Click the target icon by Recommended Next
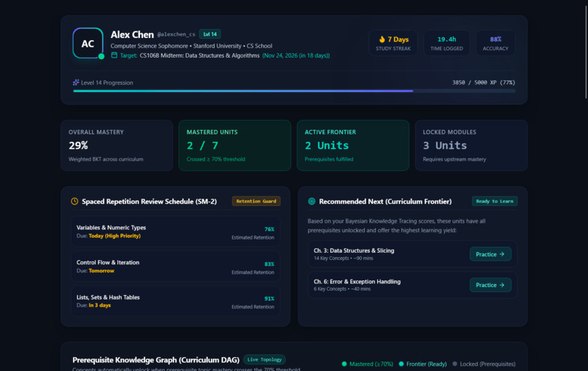 312,202
